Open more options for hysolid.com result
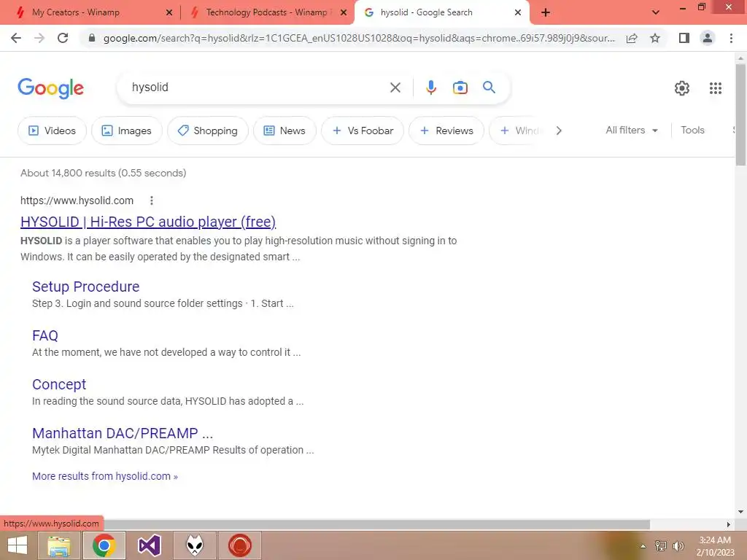The image size is (747, 560). click(152, 201)
